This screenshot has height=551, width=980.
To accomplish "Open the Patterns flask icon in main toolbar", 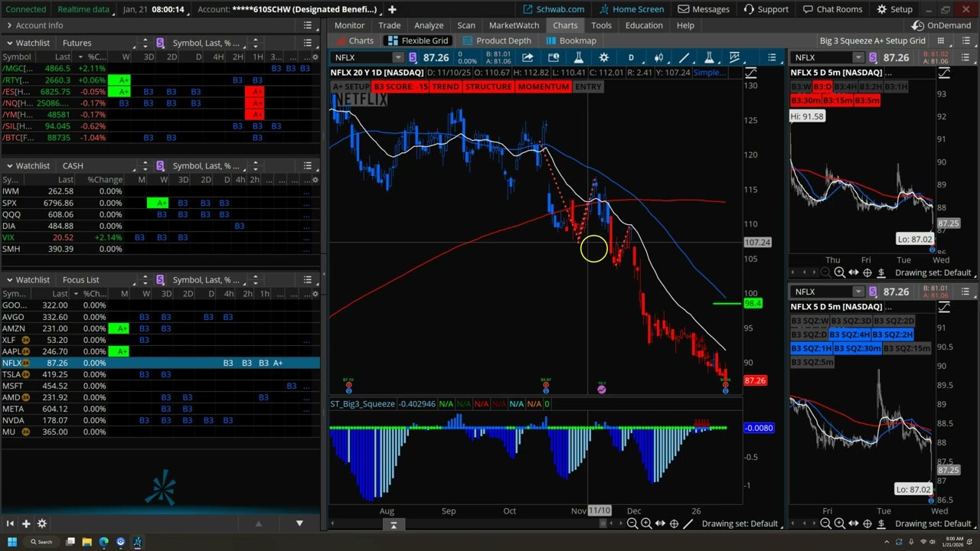I will [710, 57].
